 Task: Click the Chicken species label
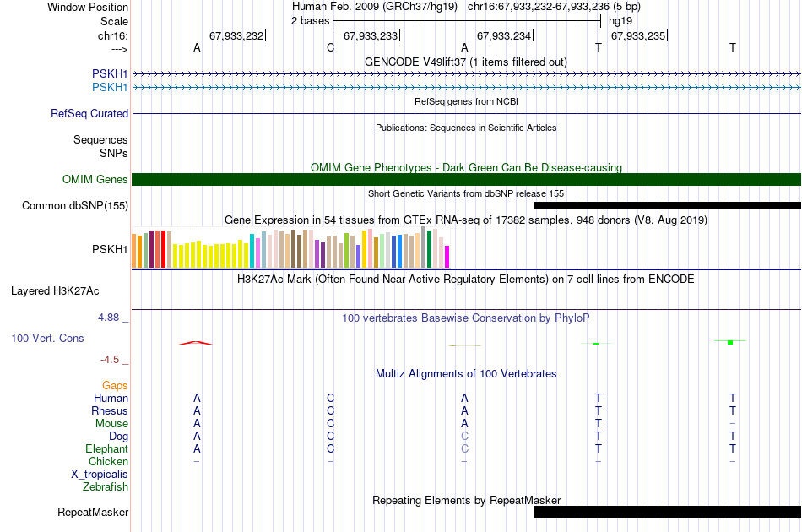[x=108, y=461]
